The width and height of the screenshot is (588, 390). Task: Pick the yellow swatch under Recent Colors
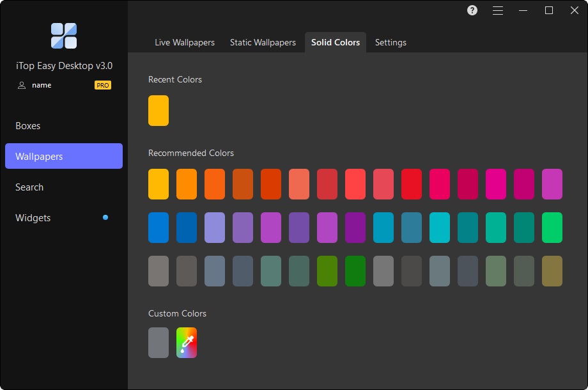point(159,111)
